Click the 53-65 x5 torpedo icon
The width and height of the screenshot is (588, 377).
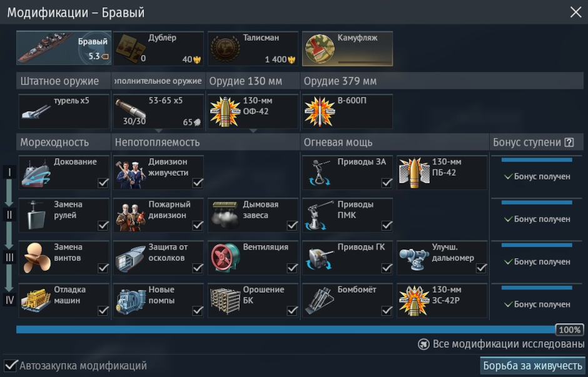point(131,109)
